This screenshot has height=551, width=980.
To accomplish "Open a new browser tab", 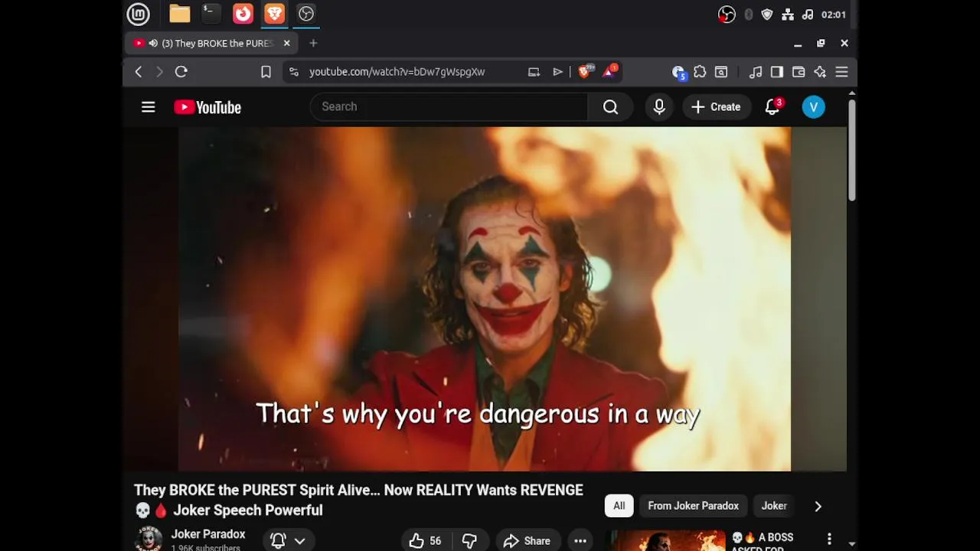I will [x=313, y=44].
